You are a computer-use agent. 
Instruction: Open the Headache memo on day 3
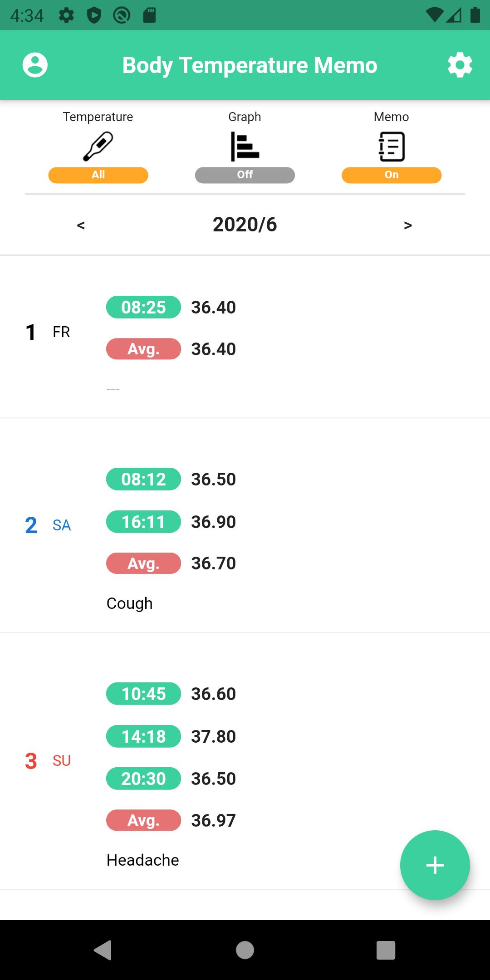click(143, 860)
